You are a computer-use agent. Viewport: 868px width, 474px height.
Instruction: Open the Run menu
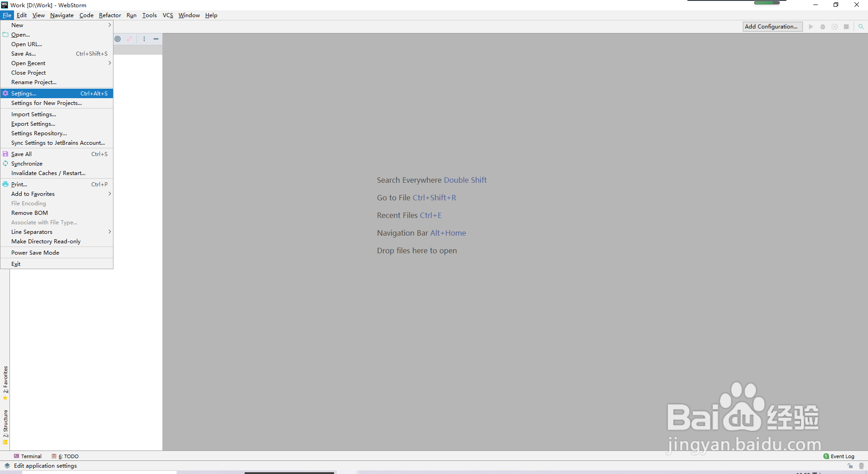coord(132,15)
